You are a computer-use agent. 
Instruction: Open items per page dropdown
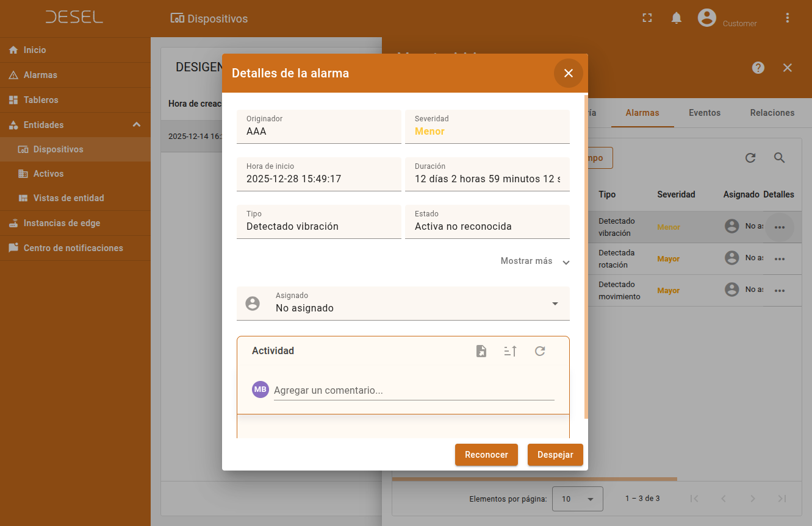[x=577, y=499]
